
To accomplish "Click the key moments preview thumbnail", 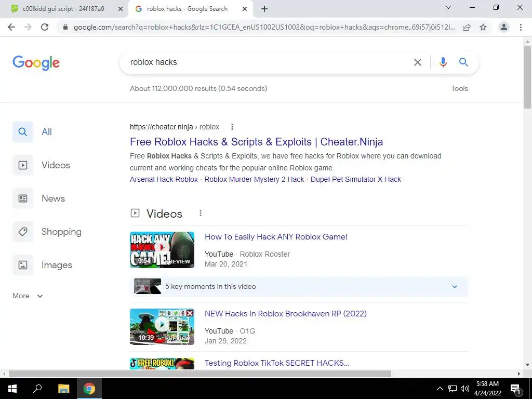I will pyautogui.click(x=147, y=286).
